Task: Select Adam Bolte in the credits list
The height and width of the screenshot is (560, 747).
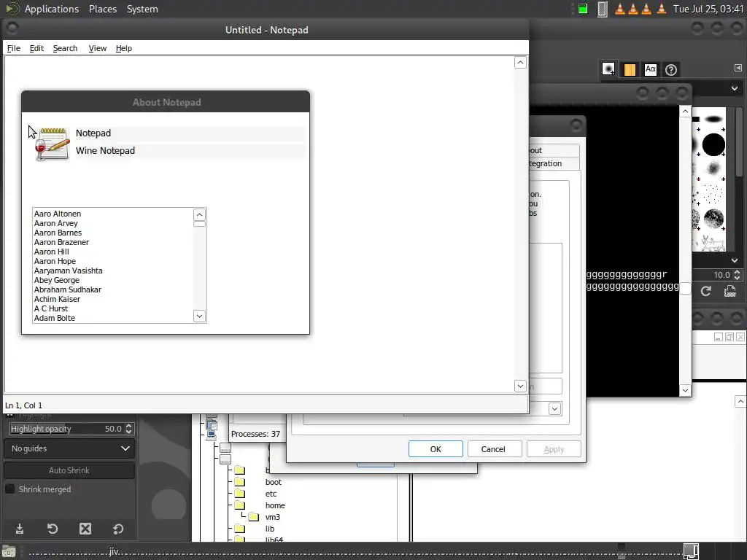Action: coord(54,318)
